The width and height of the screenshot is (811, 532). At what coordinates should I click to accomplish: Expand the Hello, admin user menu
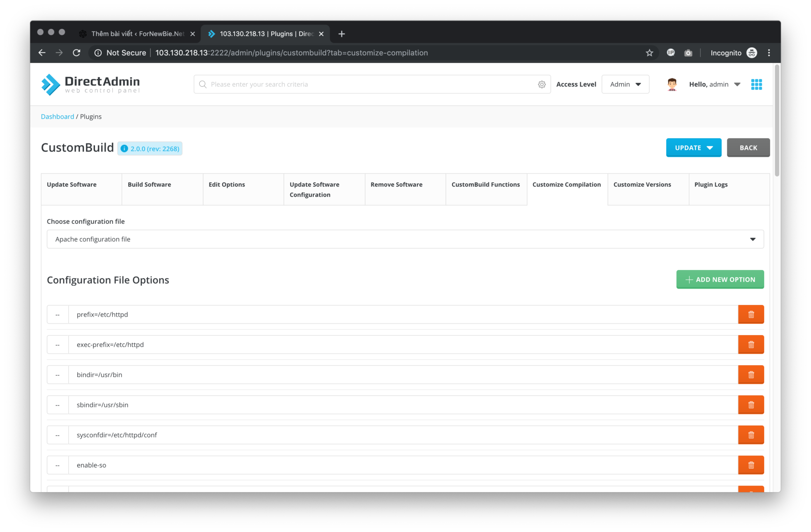pos(715,84)
